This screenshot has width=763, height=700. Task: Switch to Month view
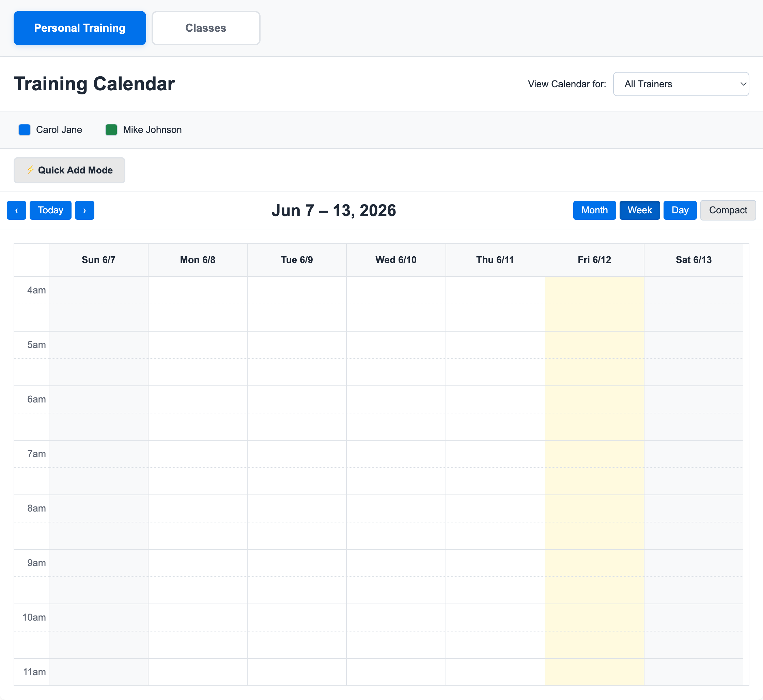[x=594, y=210]
